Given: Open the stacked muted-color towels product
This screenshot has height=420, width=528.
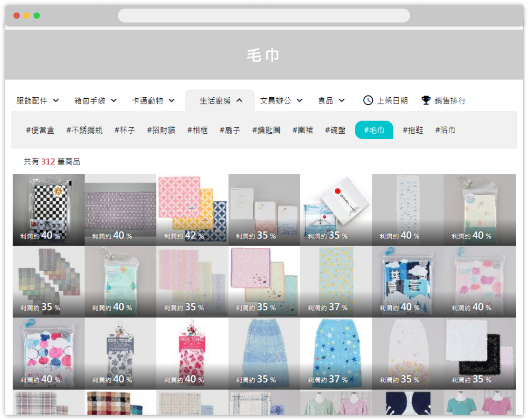Looking at the screenshot, I should (49, 282).
